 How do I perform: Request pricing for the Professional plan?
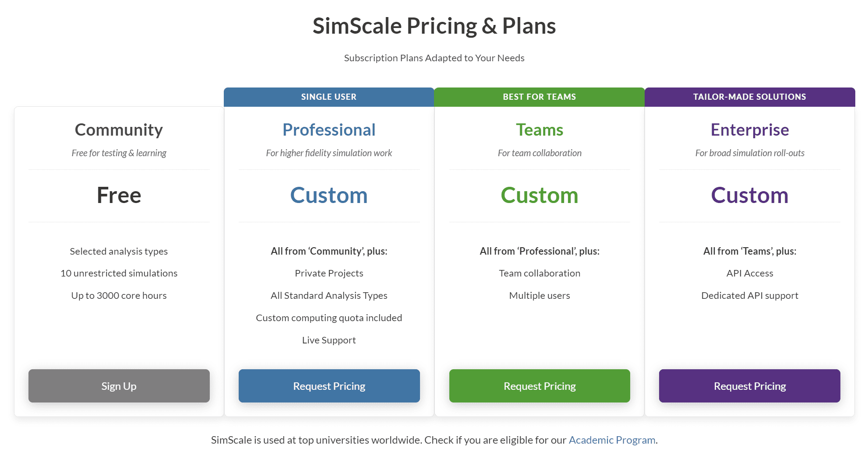point(329,386)
